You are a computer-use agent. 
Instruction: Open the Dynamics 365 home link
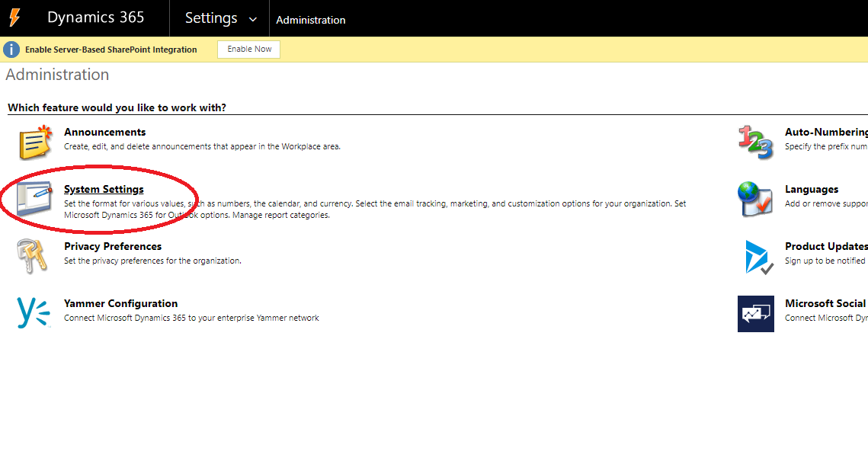pyautogui.click(x=95, y=18)
